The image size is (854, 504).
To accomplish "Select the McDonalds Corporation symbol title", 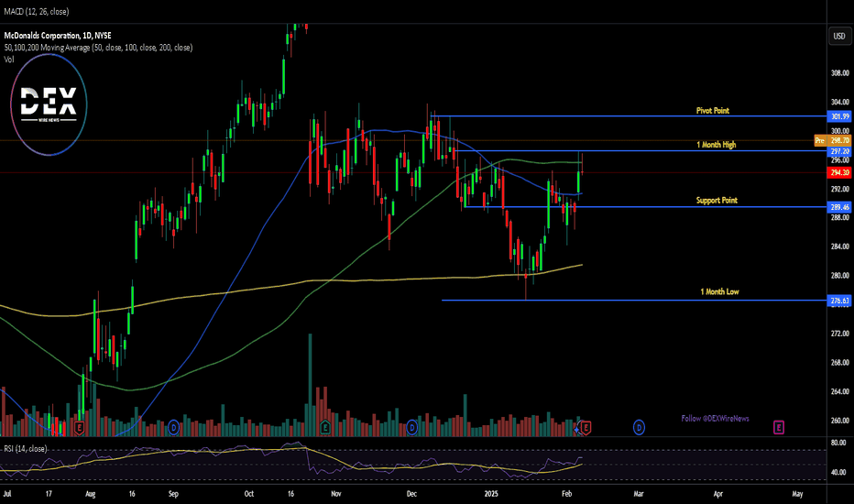I will (58, 36).
